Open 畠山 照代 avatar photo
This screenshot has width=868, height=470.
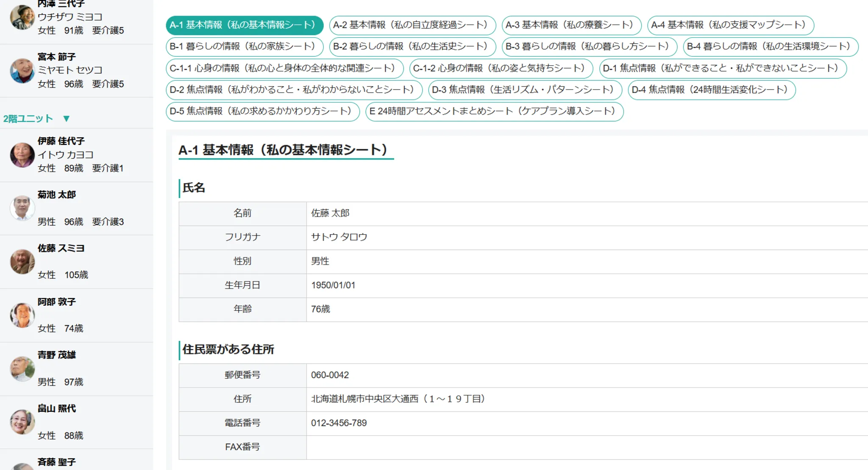click(22, 422)
